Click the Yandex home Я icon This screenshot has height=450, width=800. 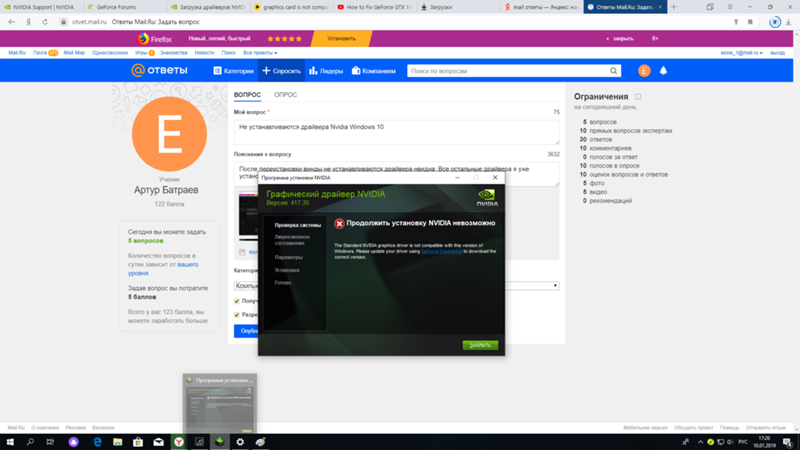(x=29, y=22)
